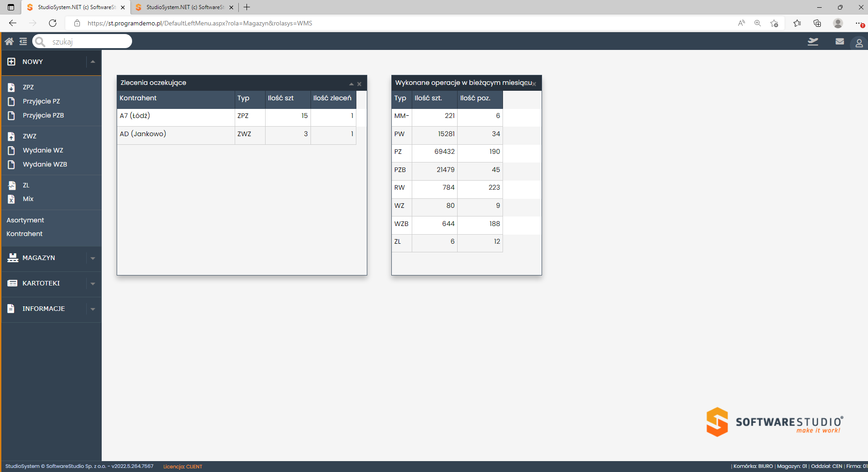Expand the KARTOTEKI menu section arrow
This screenshot has height=472, width=868.
93,284
